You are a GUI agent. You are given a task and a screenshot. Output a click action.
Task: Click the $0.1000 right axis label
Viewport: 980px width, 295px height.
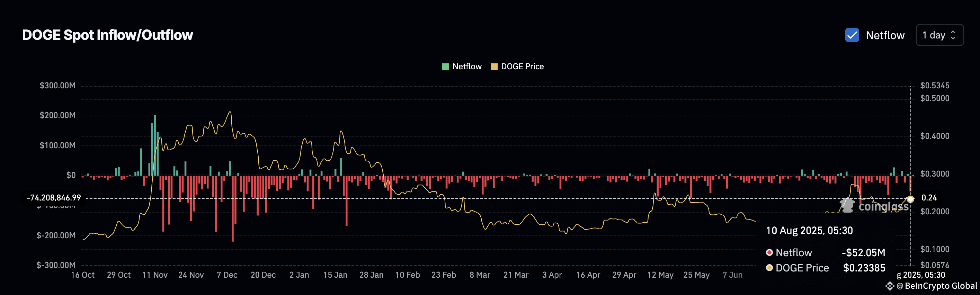point(935,249)
